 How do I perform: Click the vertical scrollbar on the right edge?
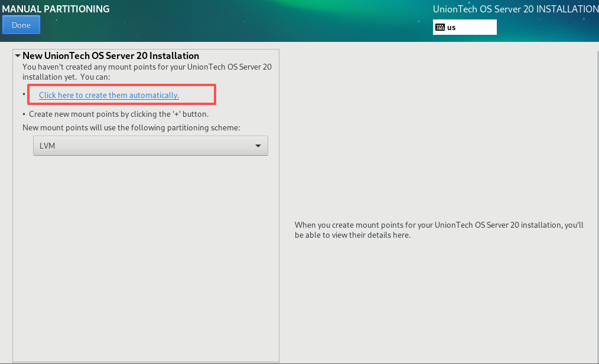597,206
